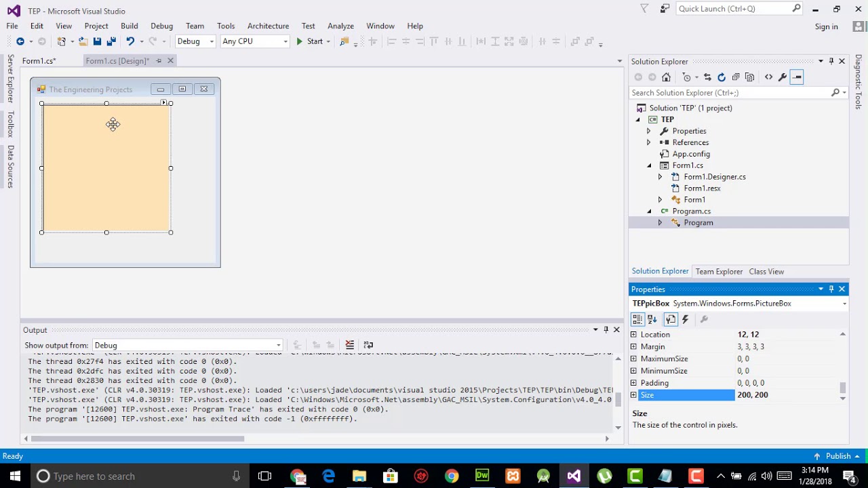Open the Analyze menu
This screenshot has width=868, height=488.
[x=340, y=26]
